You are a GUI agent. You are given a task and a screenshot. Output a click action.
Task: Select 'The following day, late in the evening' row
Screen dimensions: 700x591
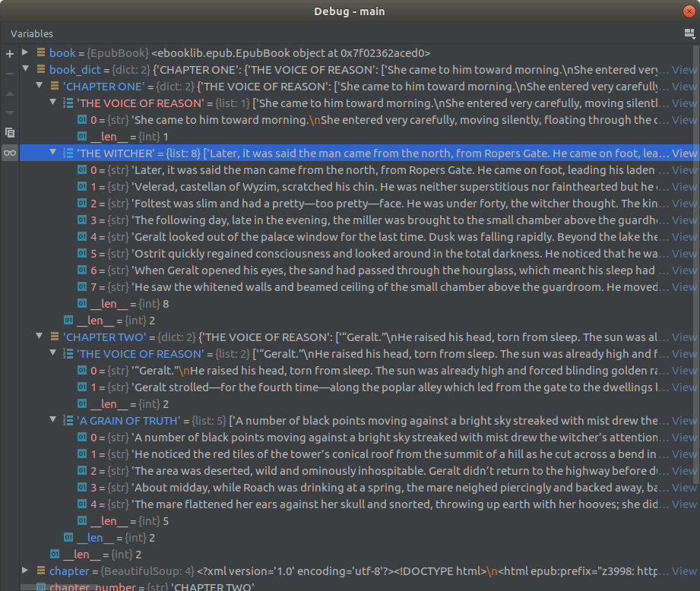tap(359, 220)
